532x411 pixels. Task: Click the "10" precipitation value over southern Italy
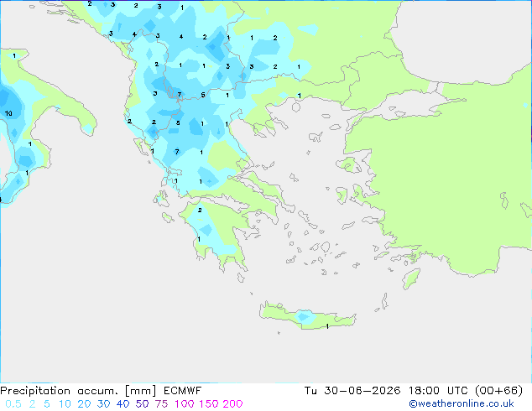click(x=8, y=113)
